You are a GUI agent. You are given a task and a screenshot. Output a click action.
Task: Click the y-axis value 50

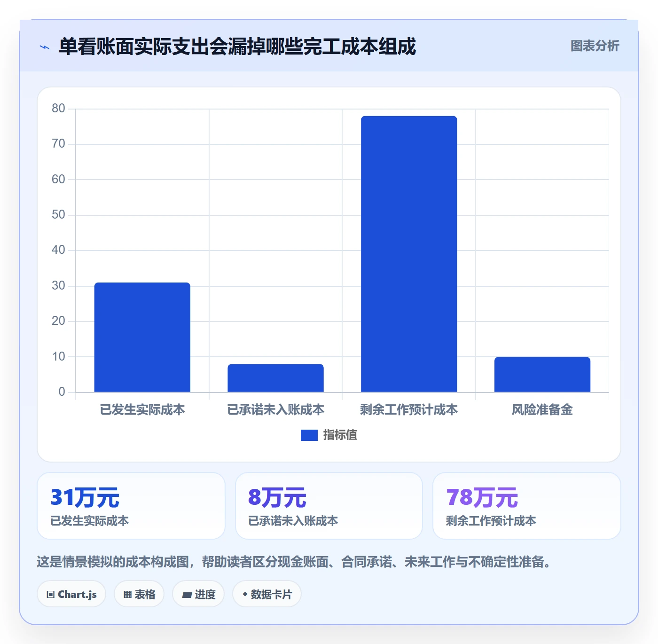[x=59, y=215]
